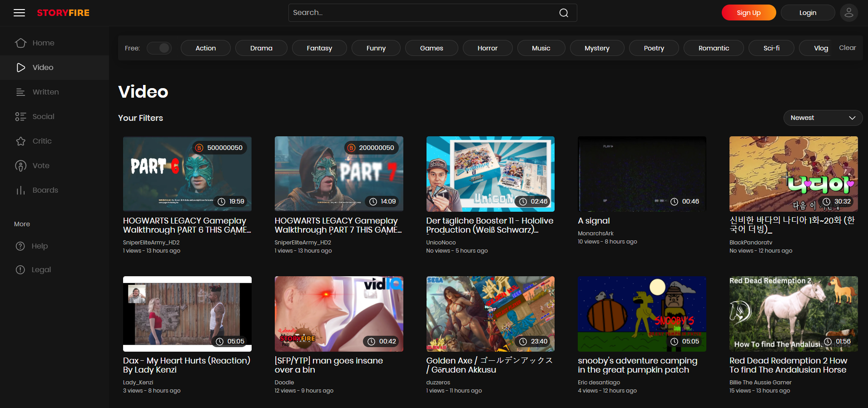
Task: Open the Dax My Heart Hurts thumbnail
Action: click(x=187, y=314)
